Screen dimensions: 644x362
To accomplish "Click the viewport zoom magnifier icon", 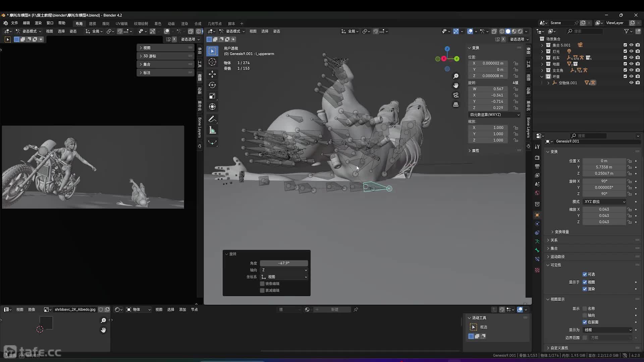I will 456,76.
